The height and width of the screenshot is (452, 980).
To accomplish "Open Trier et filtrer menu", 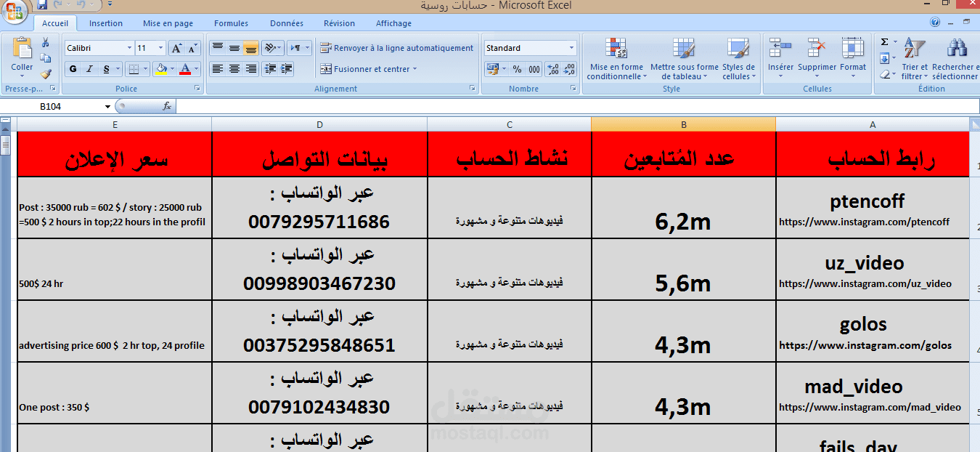I will pyautogui.click(x=914, y=58).
